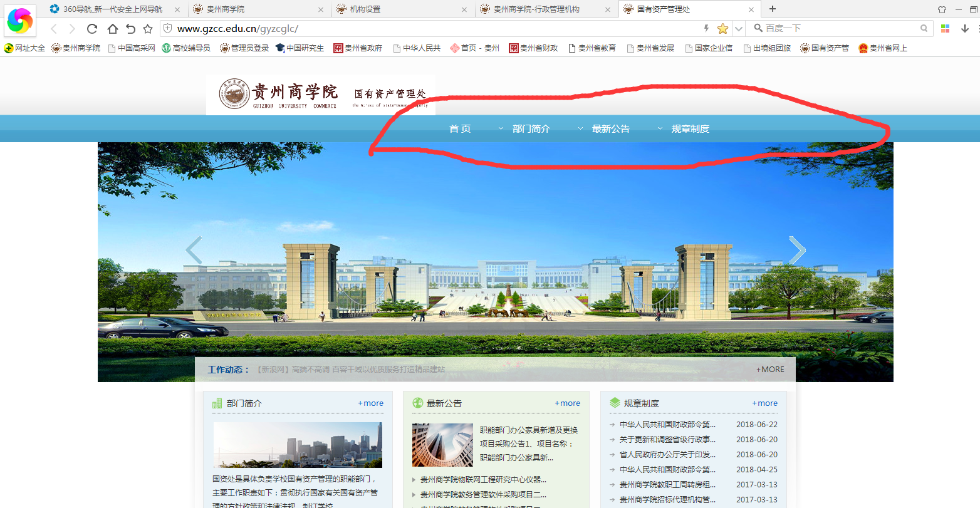Click the yellow favorite star in address bar
Viewport: 980px width, 508px height.
[x=722, y=29]
